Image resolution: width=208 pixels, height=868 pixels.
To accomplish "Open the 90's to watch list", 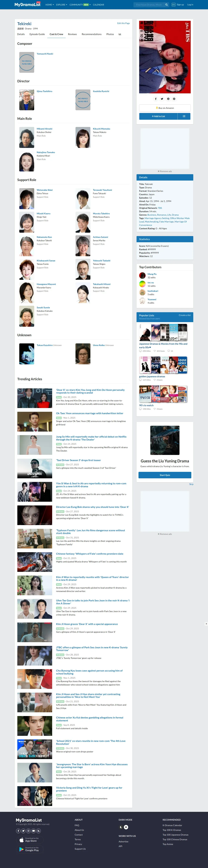I will point(146,405).
